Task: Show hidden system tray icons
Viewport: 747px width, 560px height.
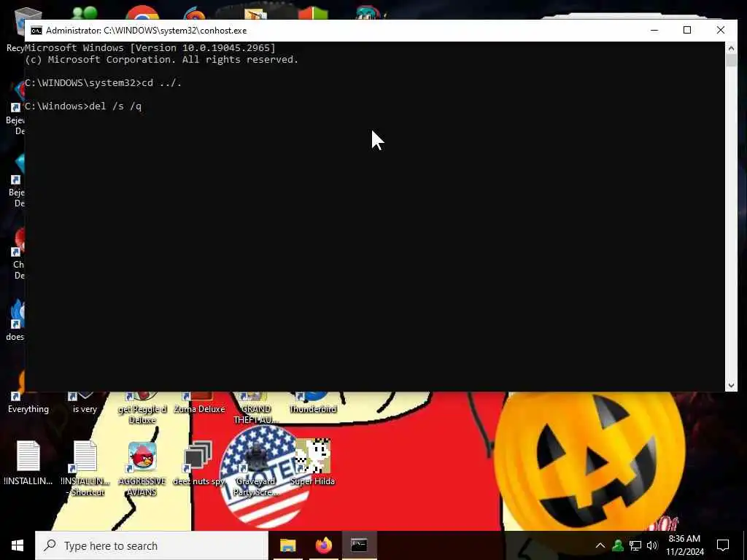Action: click(600, 545)
